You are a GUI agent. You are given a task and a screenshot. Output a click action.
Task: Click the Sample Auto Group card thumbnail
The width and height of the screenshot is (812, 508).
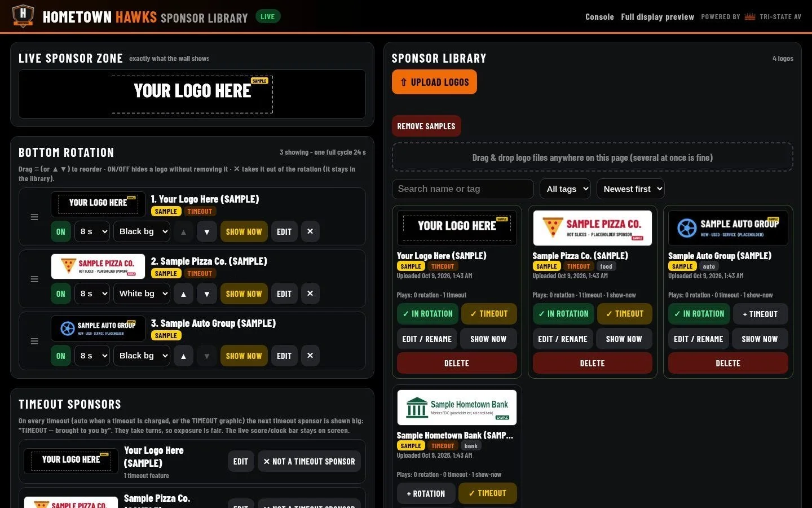click(x=728, y=228)
